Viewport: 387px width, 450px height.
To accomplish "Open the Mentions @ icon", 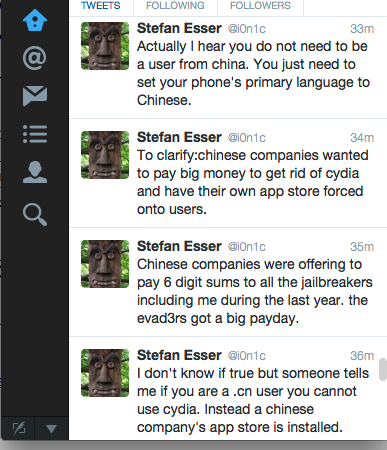I will coord(35,58).
